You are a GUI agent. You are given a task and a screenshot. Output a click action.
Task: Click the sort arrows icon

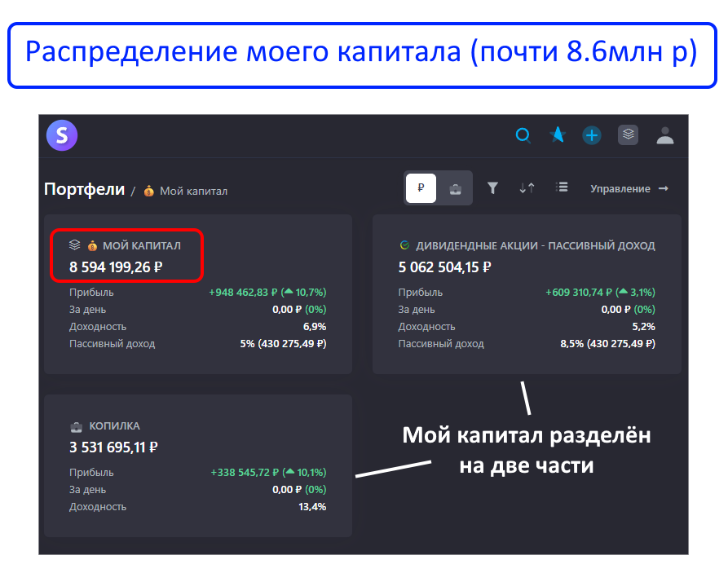(x=527, y=187)
